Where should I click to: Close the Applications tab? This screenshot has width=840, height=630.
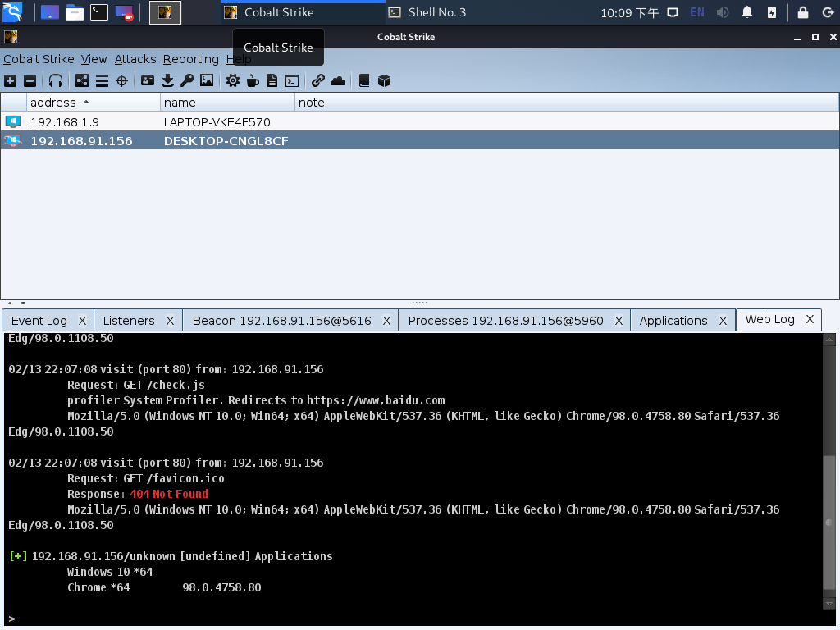723,320
